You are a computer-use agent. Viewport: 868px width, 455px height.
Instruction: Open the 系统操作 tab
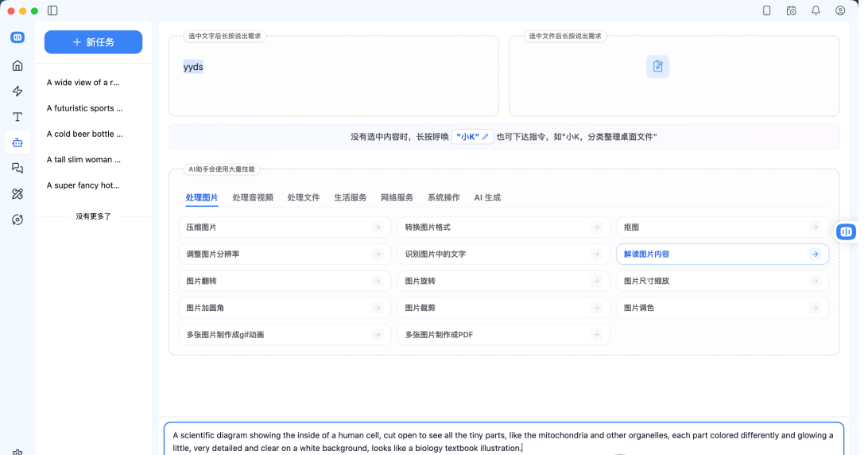pyautogui.click(x=444, y=197)
